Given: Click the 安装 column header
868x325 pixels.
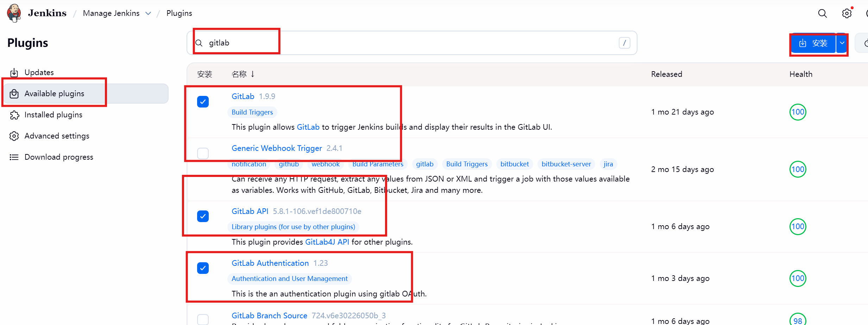Looking at the screenshot, I should tap(205, 74).
